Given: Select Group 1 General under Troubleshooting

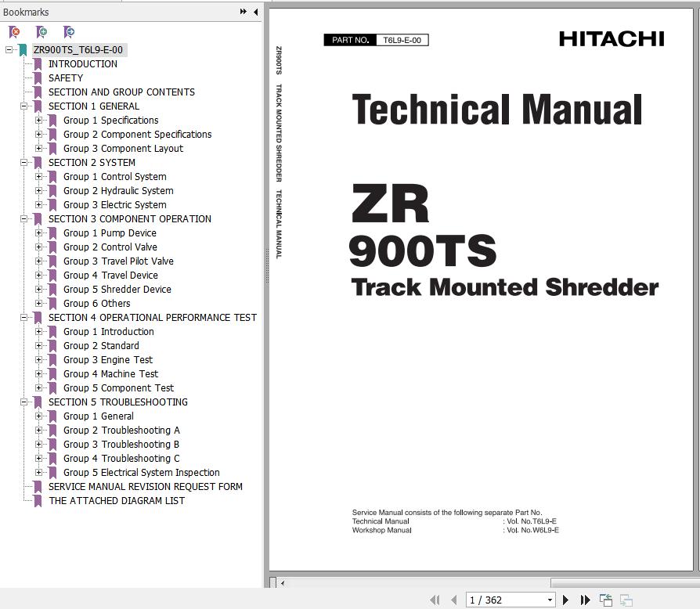Looking at the screenshot, I should pyautogui.click(x=98, y=416).
